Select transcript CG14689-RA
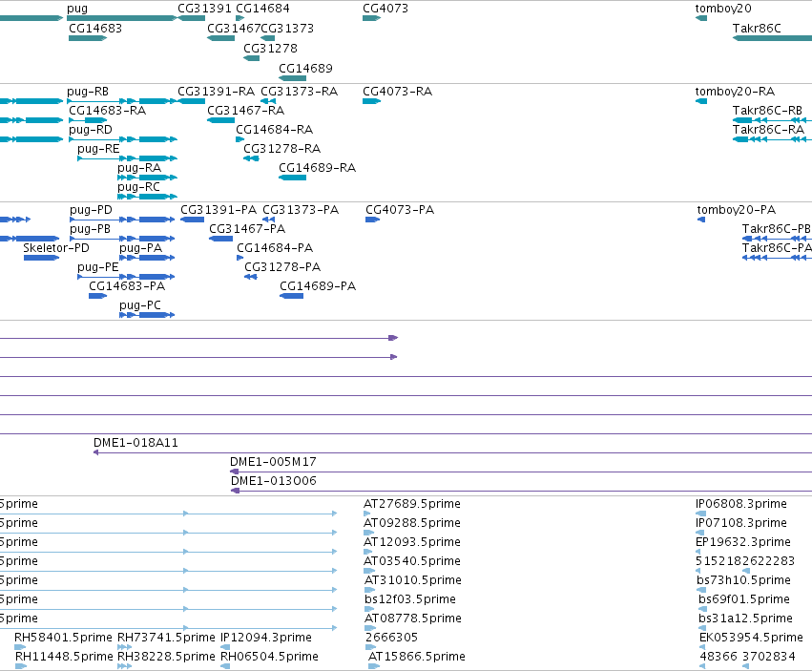The width and height of the screenshot is (812, 671). tap(317, 168)
